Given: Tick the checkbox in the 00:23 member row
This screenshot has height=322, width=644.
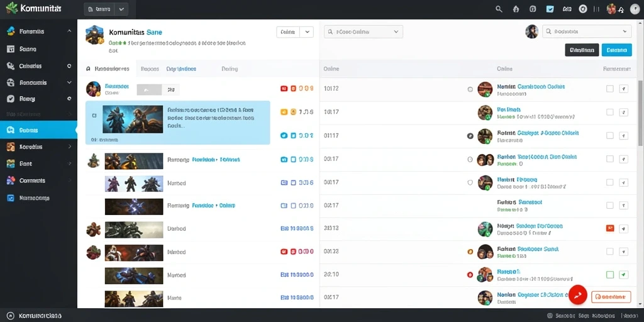Looking at the screenshot, I should [610, 252].
